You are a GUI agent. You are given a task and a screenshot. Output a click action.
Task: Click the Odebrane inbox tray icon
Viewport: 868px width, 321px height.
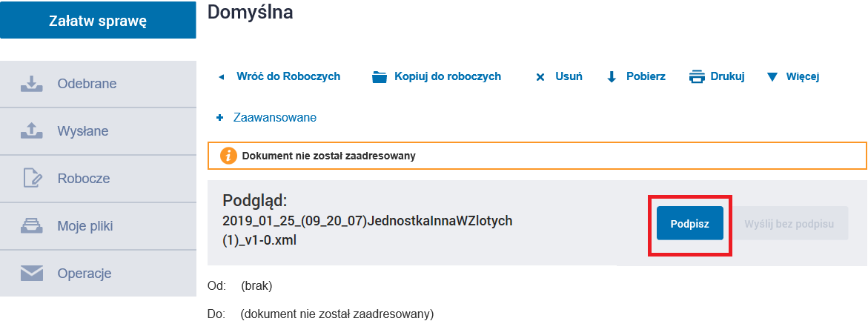(x=31, y=84)
